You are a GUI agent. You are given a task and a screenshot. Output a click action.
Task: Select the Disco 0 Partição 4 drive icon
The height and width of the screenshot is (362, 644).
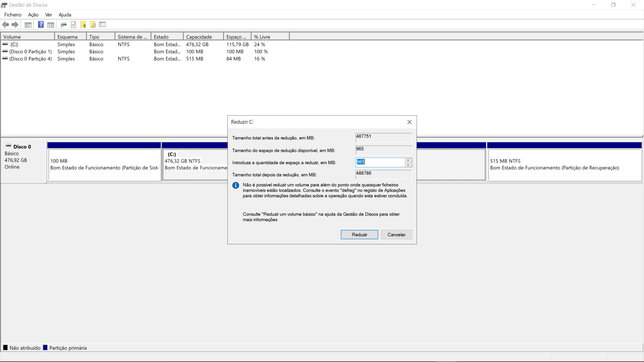[5, 58]
